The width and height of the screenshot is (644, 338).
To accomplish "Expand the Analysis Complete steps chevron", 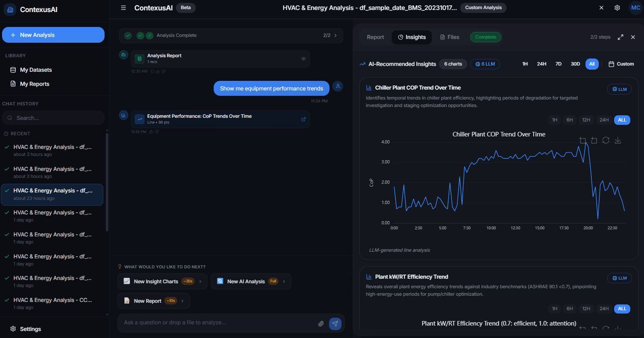I will point(335,35).
